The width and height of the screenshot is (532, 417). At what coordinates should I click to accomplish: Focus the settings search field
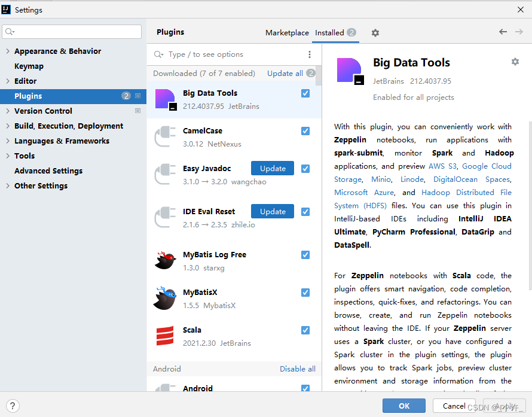tap(72, 32)
